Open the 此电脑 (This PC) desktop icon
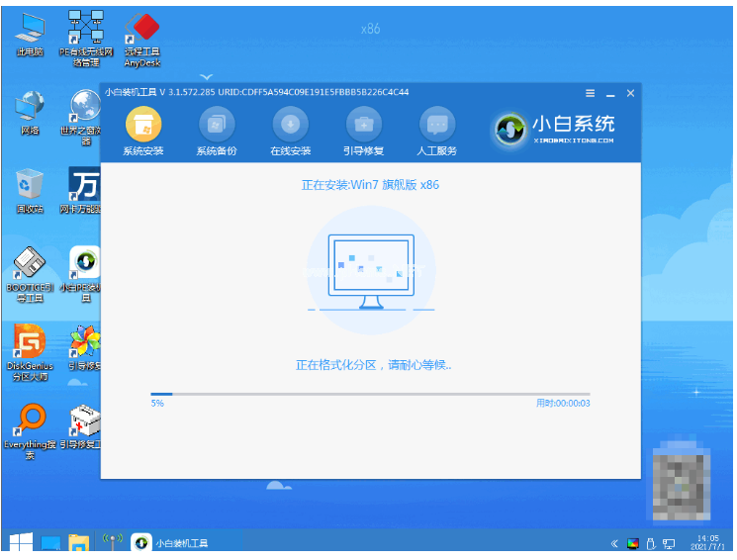This screenshot has width=737, height=560. coord(30,33)
